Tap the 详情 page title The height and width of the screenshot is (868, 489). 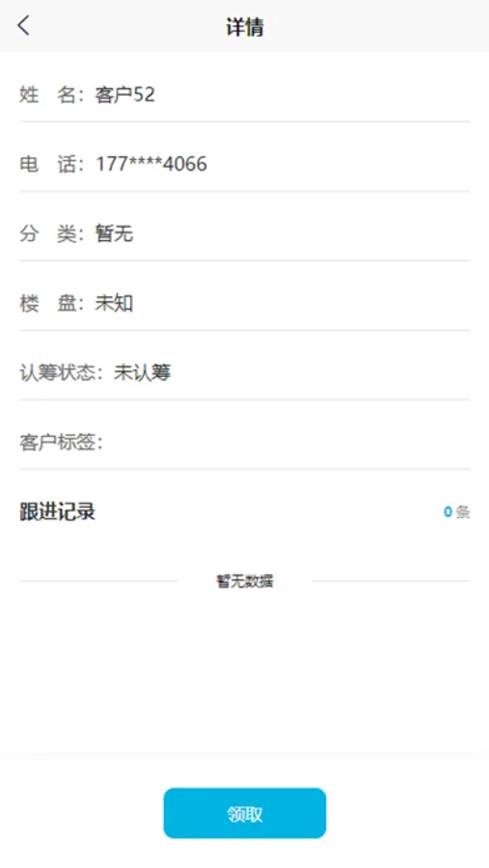coord(244,27)
